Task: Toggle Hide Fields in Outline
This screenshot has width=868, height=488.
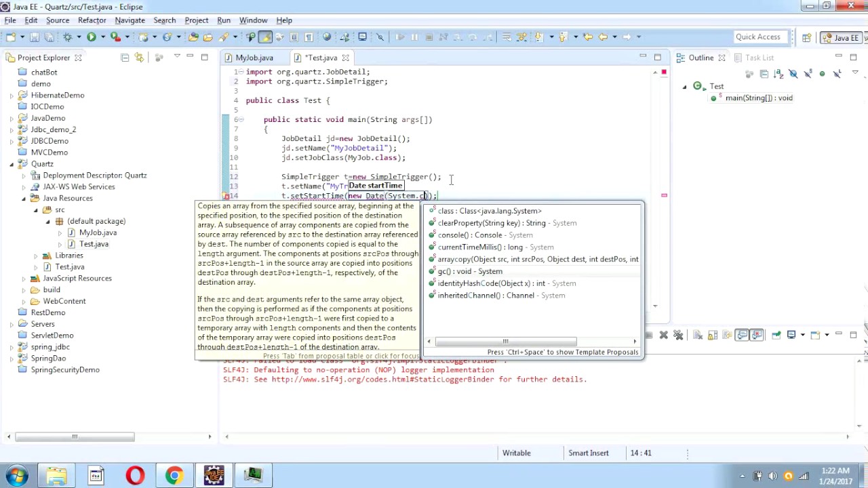Action: (x=793, y=74)
